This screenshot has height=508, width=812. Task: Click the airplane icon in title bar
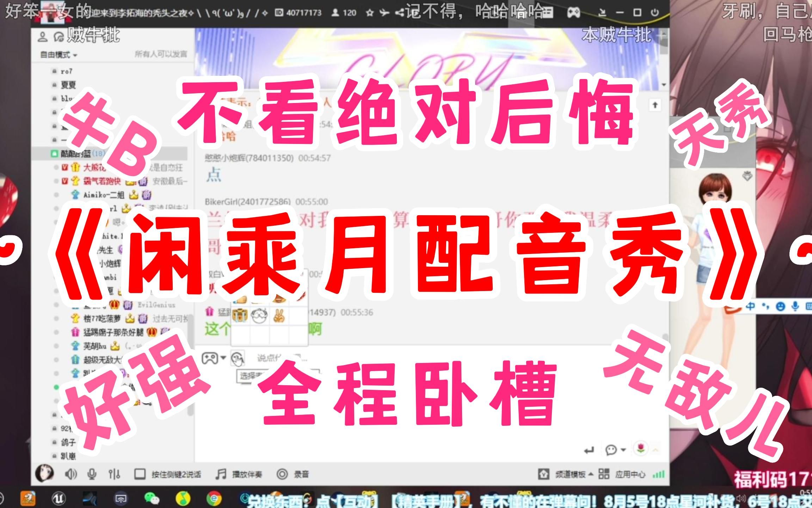(384, 13)
